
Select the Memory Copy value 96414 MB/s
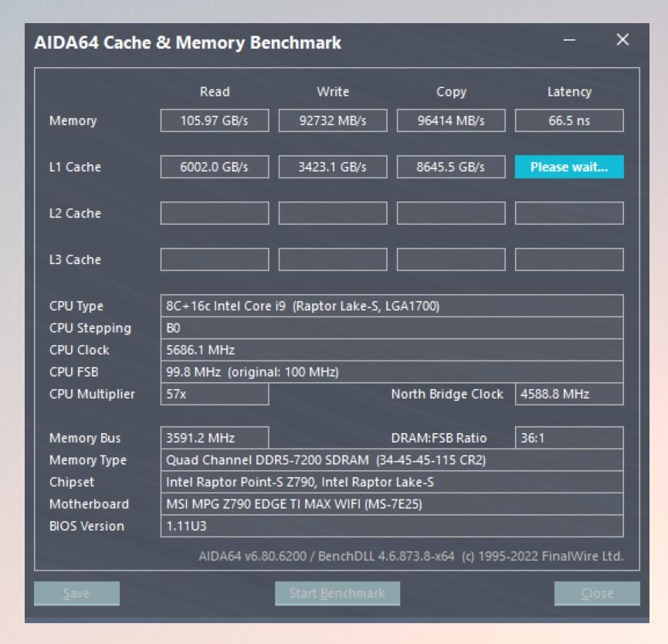[x=451, y=120]
